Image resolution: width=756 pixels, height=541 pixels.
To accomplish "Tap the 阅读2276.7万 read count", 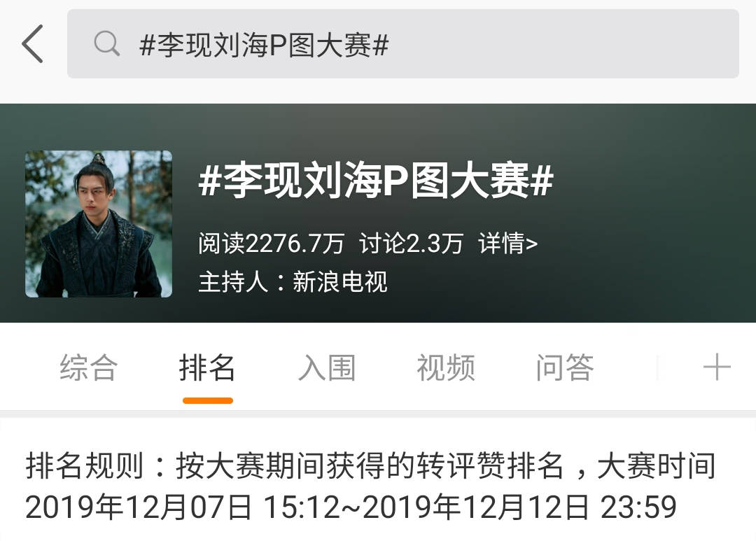I will point(272,243).
